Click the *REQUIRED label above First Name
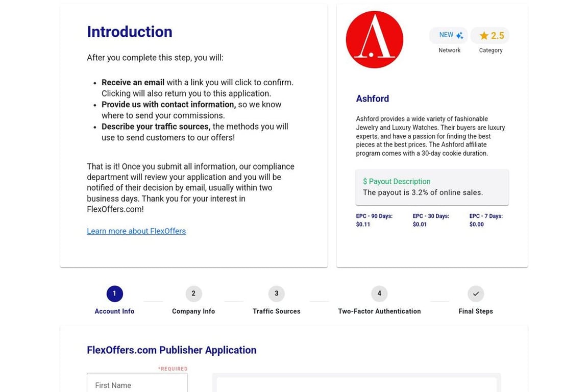This screenshot has width=588, height=392. coord(173,369)
